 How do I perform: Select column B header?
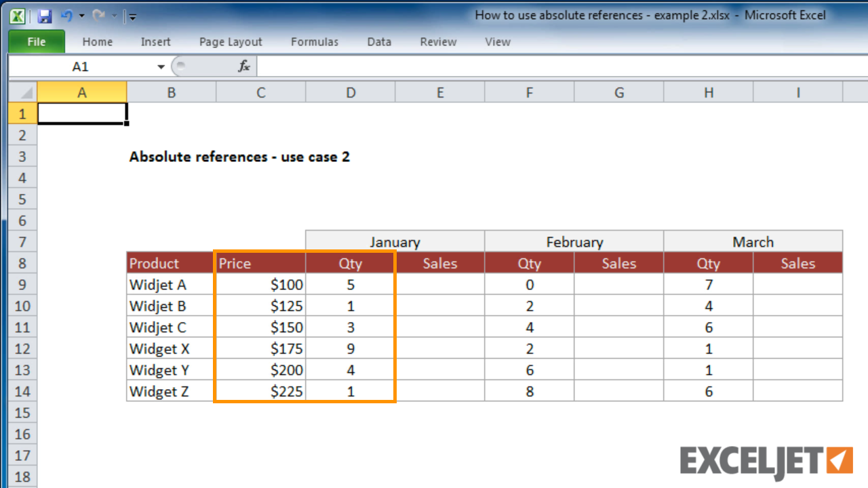coord(172,92)
